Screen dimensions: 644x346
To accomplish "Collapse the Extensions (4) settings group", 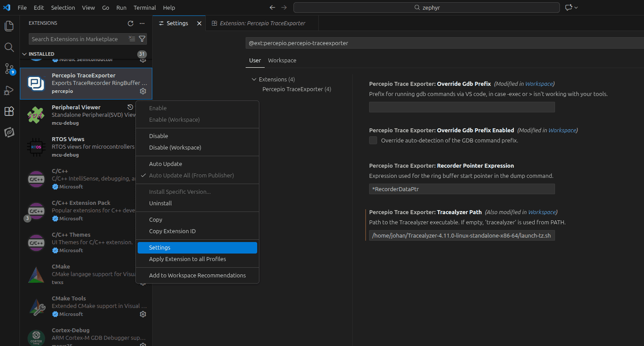I will [x=254, y=79].
